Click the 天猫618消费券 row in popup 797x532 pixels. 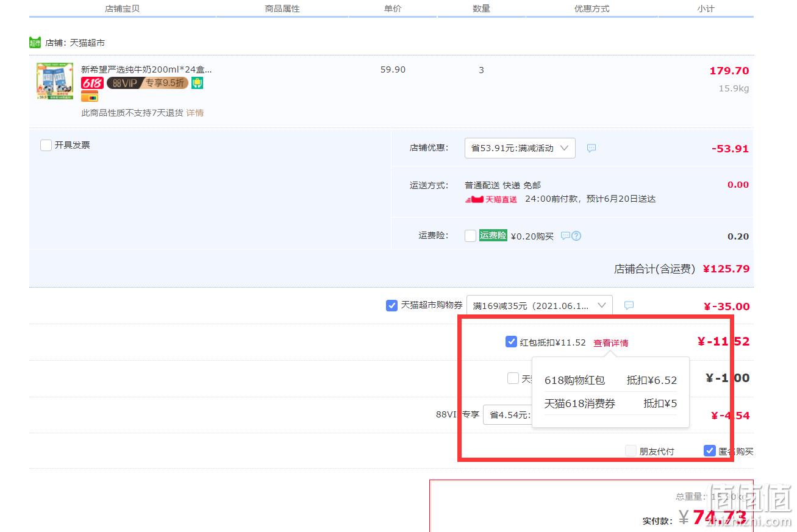click(610, 403)
